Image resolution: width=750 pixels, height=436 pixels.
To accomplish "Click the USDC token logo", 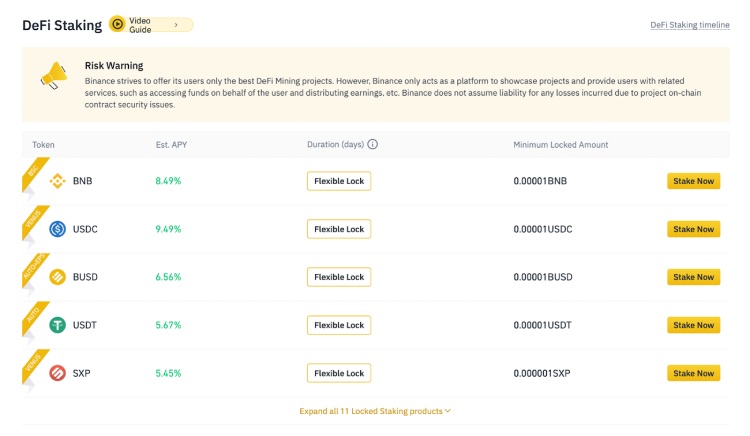I will pyautogui.click(x=57, y=229).
